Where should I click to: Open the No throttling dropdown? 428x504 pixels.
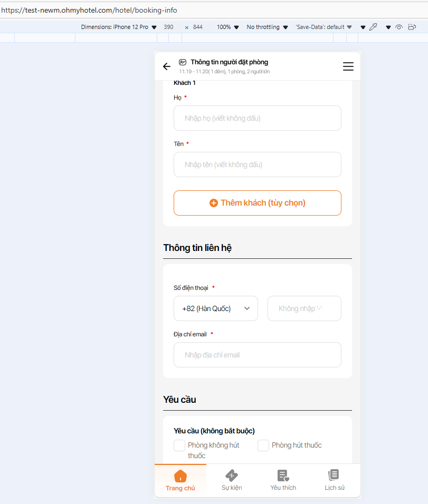(x=267, y=27)
